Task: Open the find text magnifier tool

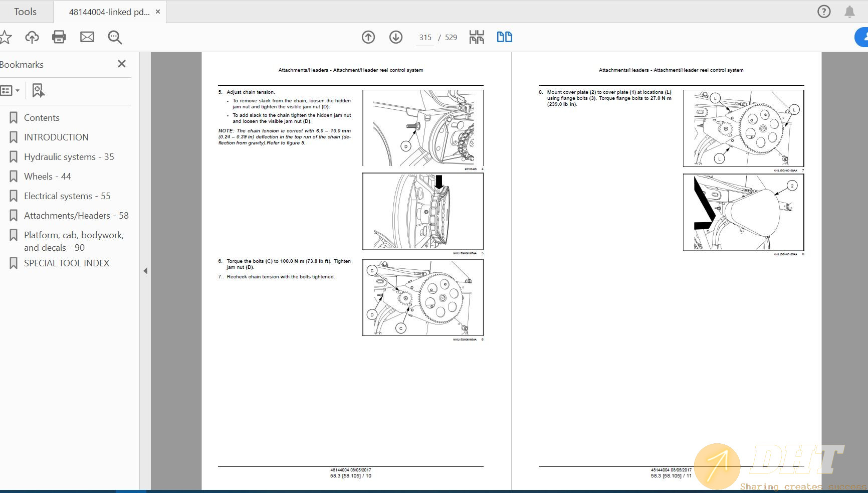Action: tap(115, 37)
